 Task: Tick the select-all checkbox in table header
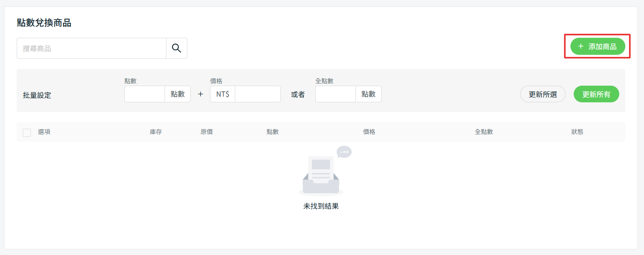click(27, 132)
